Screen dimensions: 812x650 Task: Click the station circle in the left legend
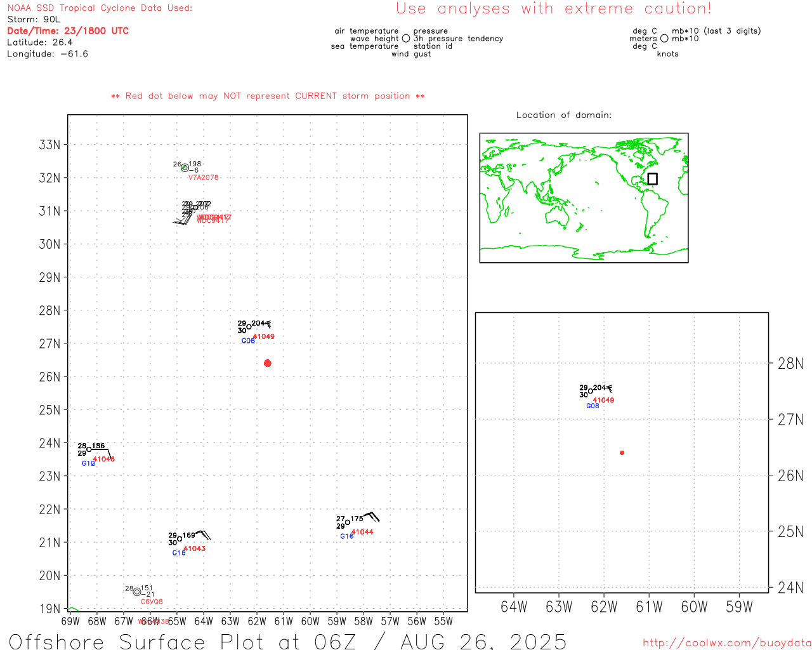click(x=406, y=38)
